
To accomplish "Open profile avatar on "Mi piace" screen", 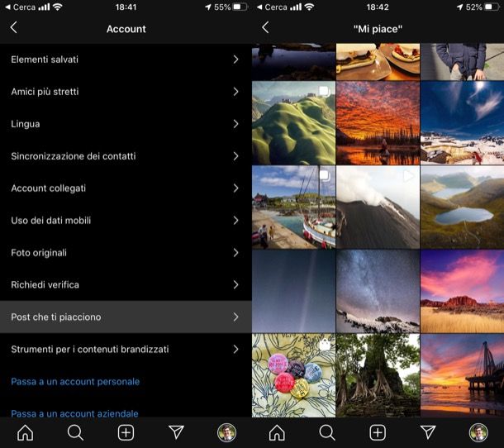I will click(478, 432).
